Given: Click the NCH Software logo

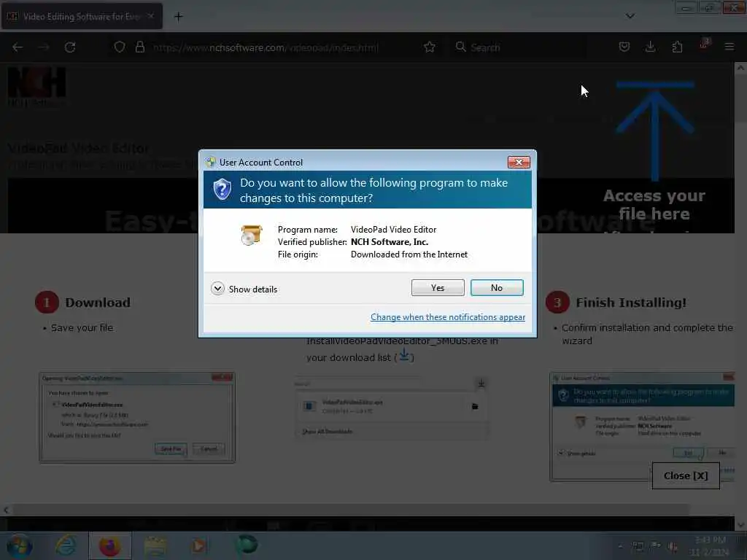Looking at the screenshot, I should point(36,86).
